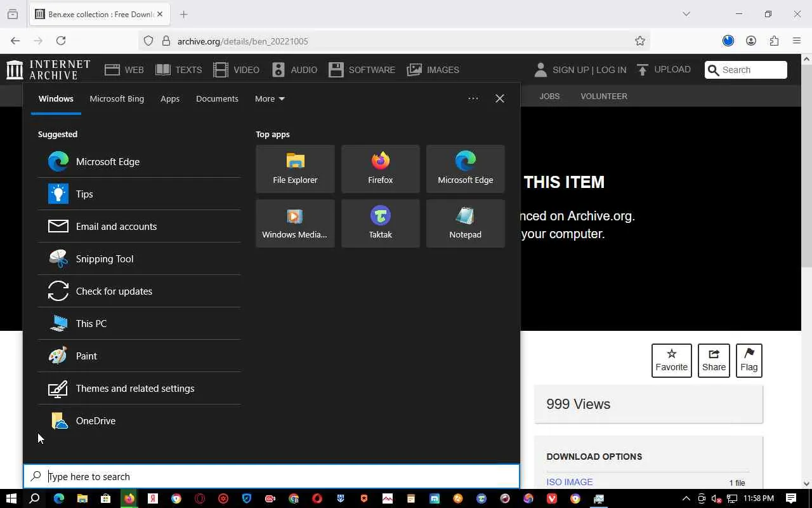This screenshot has height=508, width=812.
Task: Open Yandex browser from the taskbar
Action: coord(153,498)
